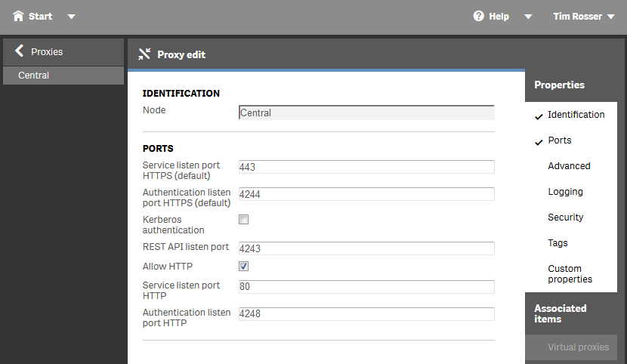Click the Start text label
The image size is (627, 364).
click(40, 17)
